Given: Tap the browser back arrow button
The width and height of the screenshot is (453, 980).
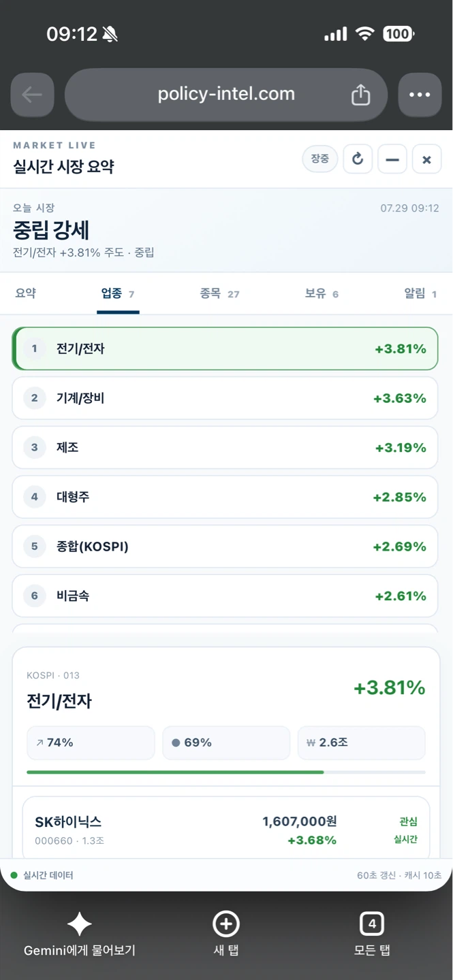Looking at the screenshot, I should pyautogui.click(x=32, y=95).
